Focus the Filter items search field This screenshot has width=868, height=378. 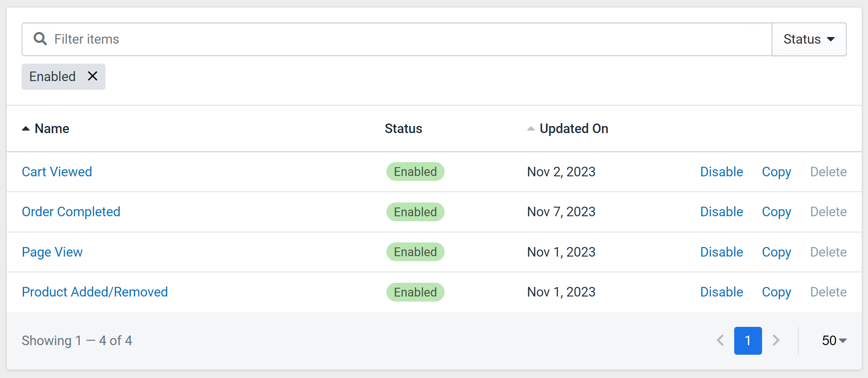point(397,39)
